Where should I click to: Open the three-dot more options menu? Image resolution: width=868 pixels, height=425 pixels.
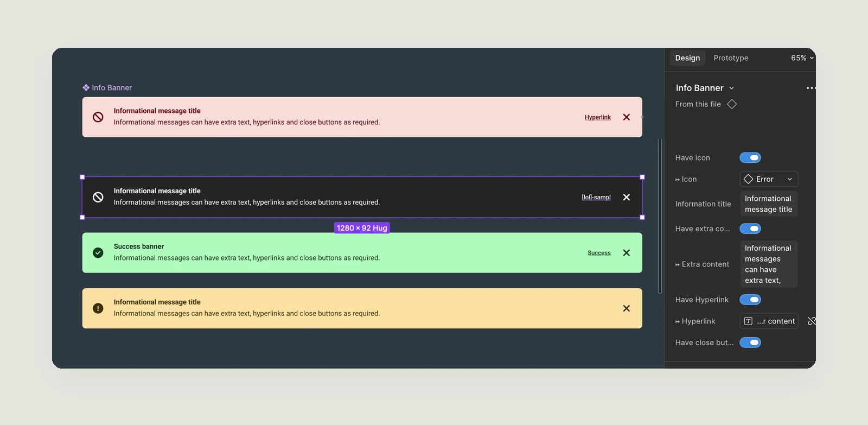pos(811,88)
